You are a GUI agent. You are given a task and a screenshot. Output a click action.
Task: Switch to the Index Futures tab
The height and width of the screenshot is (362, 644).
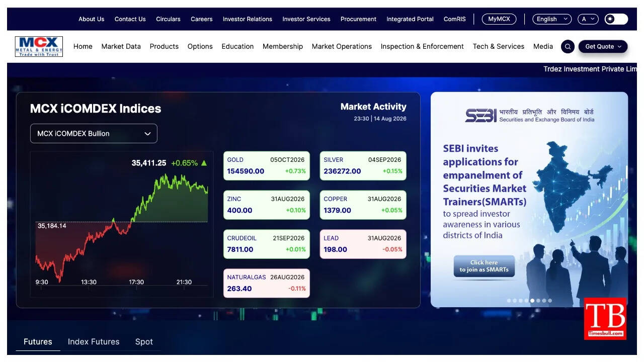coord(94,342)
